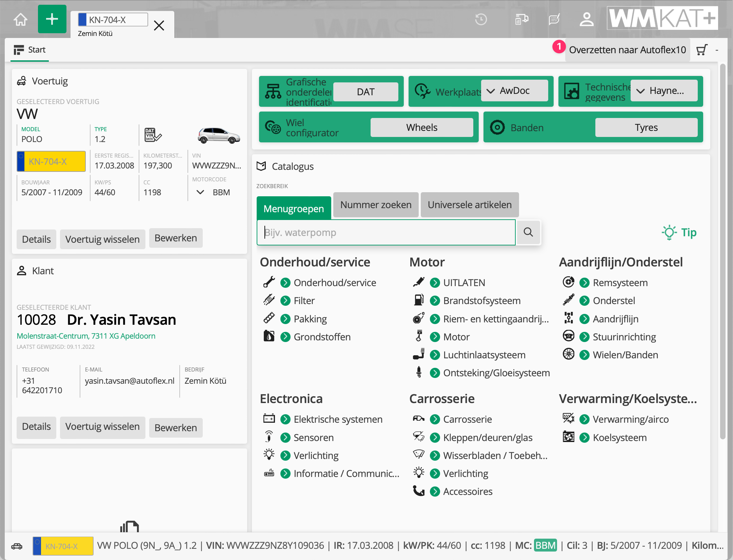
Task: Open the history clock icon
Action: [x=481, y=19]
